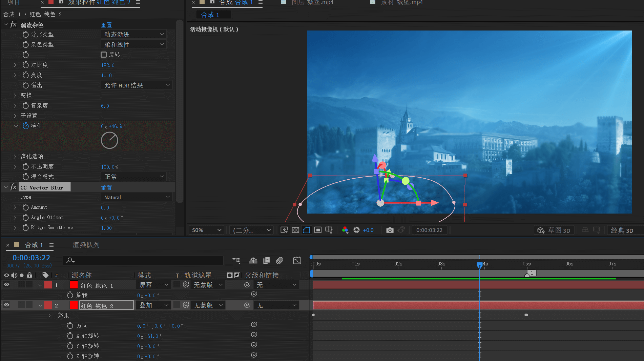Toggle stopwatch for Ridge Smoothness
Viewport: 644px width, 361px height.
[26, 227]
